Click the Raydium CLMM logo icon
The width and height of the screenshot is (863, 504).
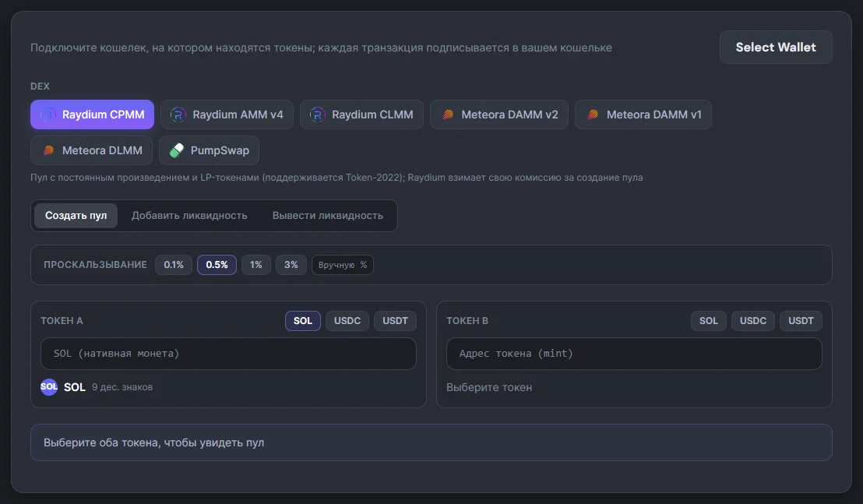(x=317, y=115)
